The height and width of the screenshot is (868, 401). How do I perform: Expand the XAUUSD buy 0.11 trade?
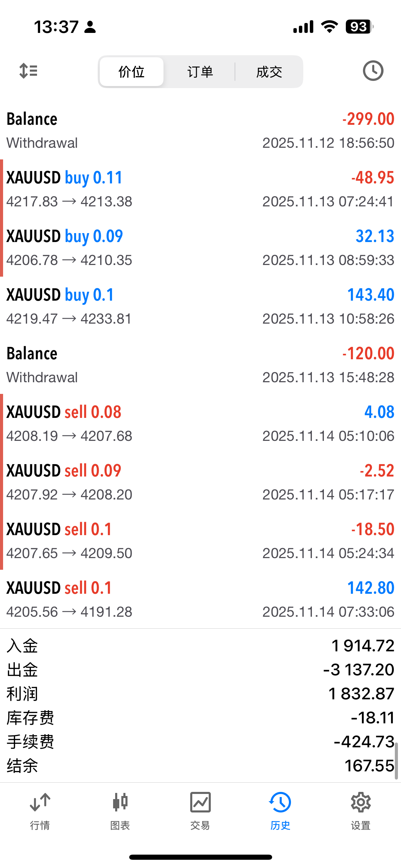[200, 189]
